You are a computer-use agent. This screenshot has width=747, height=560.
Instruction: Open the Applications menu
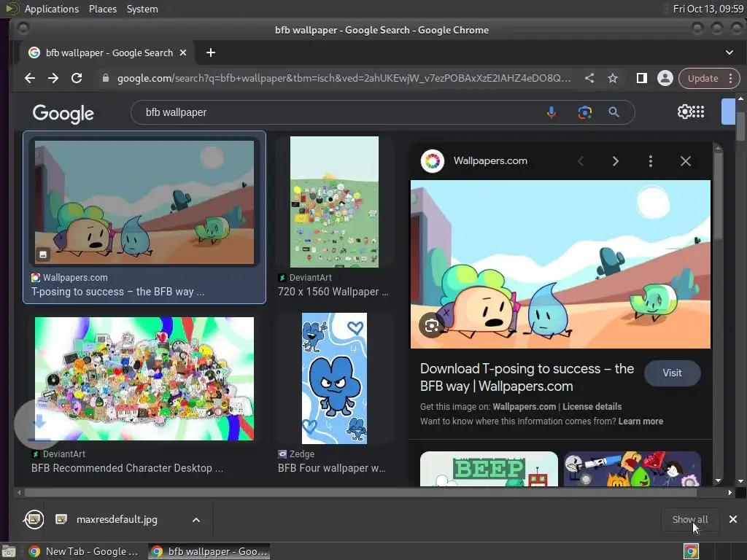(52, 9)
